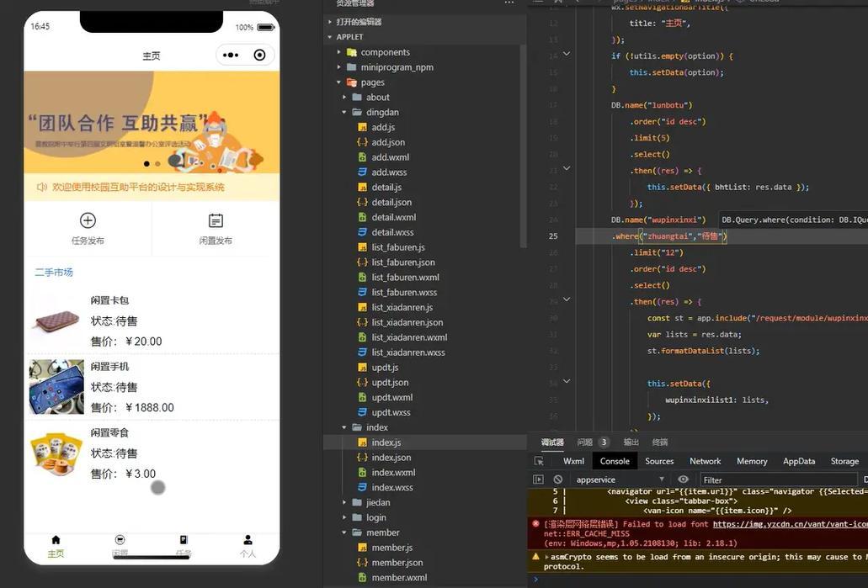Image resolution: width=868 pixels, height=588 pixels.
Task: Tap the 欢迎使用校园互助平台 notice text
Action: (x=138, y=187)
